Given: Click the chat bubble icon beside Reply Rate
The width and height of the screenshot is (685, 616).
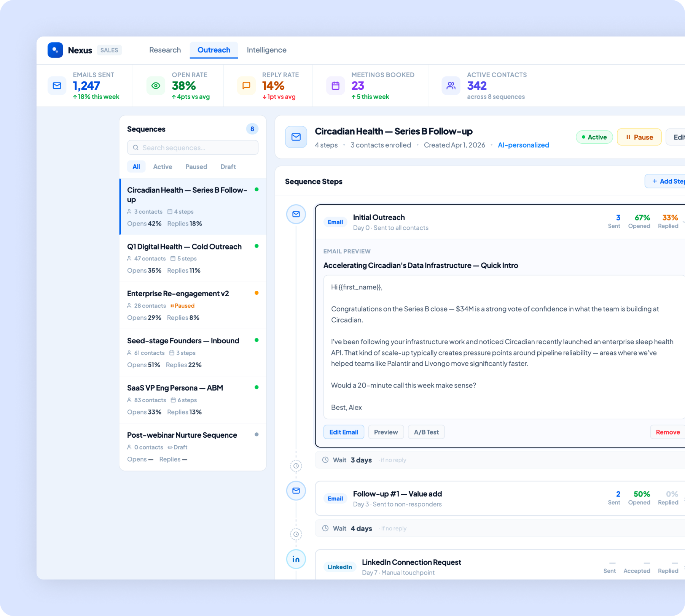Looking at the screenshot, I should coord(246,85).
